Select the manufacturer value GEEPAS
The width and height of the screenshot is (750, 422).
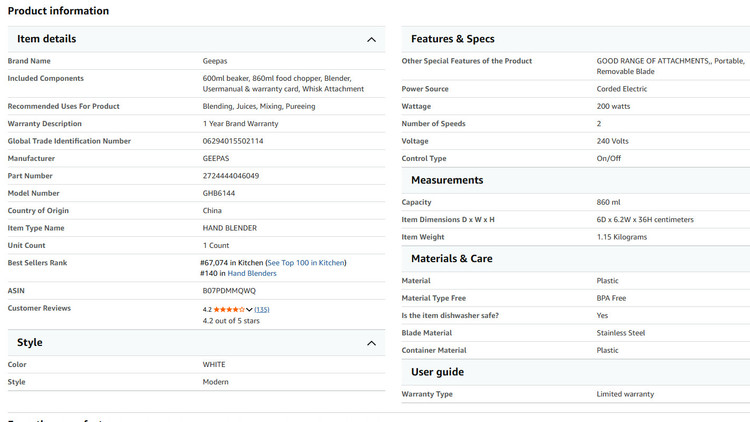[216, 158]
